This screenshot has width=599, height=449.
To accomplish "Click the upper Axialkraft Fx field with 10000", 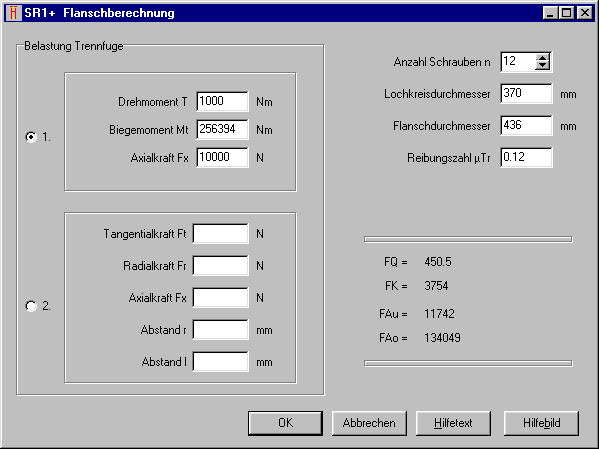I will pos(222,157).
